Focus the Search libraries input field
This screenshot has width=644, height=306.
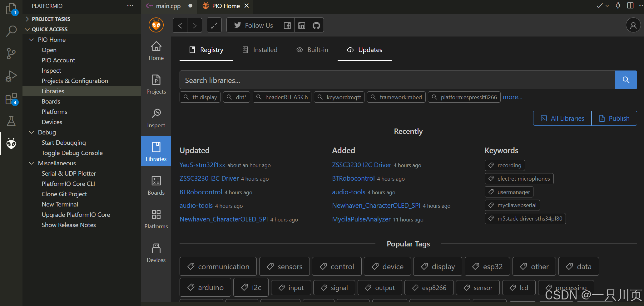click(x=397, y=80)
